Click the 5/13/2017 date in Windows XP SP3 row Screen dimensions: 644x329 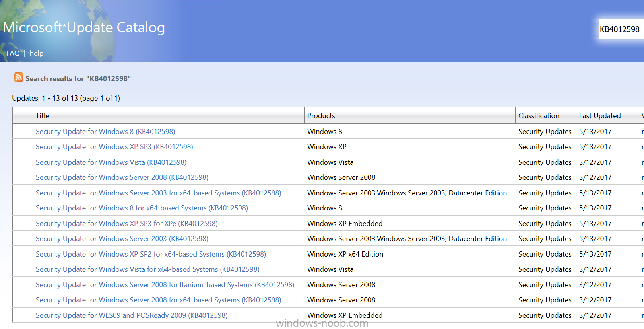595,147
